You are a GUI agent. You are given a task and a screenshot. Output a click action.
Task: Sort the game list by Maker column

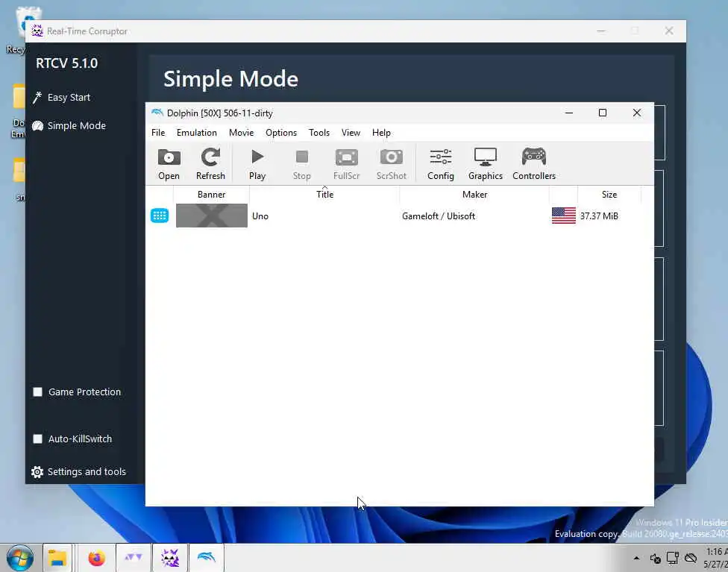(x=474, y=195)
